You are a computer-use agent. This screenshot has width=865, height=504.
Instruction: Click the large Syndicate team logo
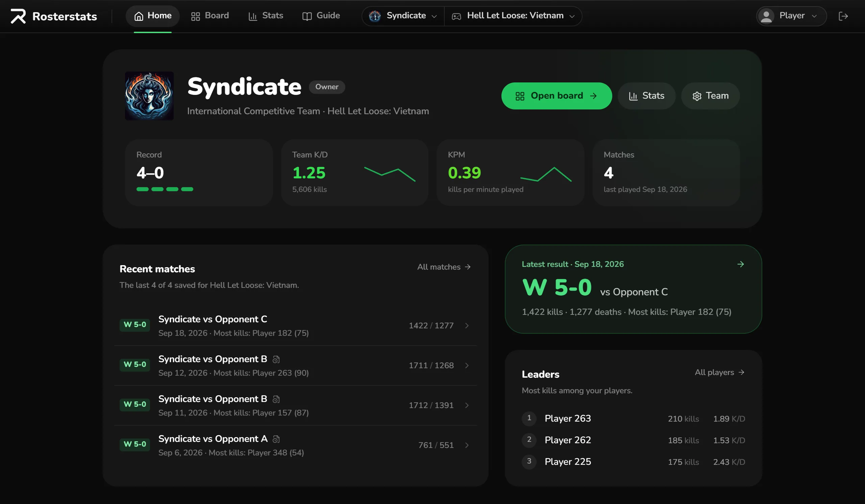tap(149, 95)
